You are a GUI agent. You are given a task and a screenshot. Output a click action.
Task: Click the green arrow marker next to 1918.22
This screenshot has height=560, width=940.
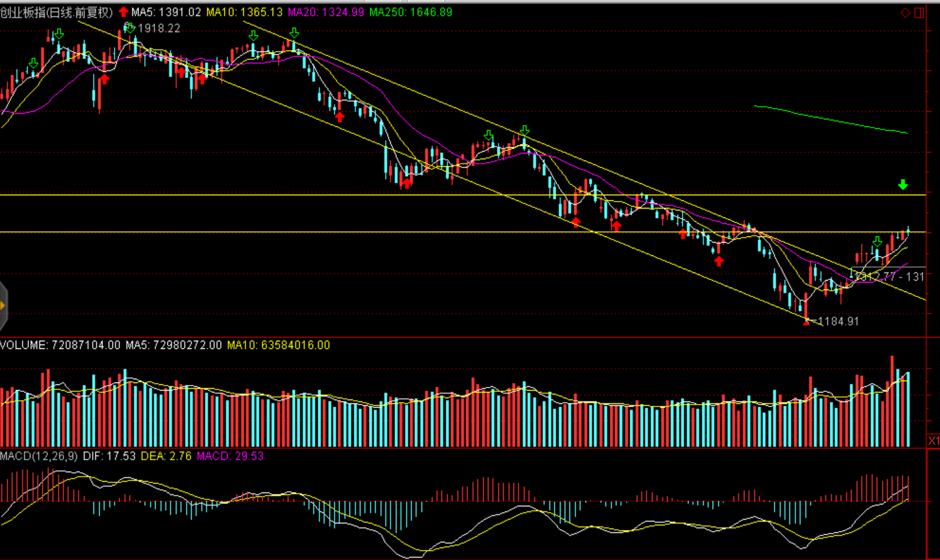pos(129,27)
